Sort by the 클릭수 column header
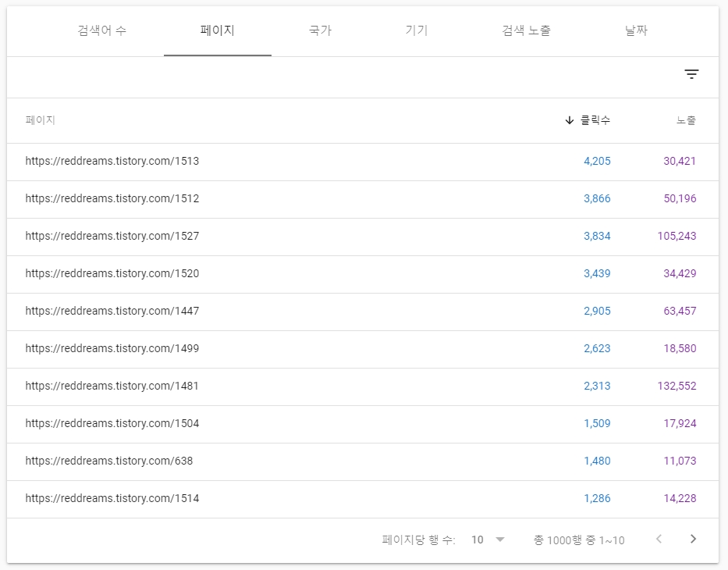Image resolution: width=728 pixels, height=570 pixels. click(x=595, y=120)
